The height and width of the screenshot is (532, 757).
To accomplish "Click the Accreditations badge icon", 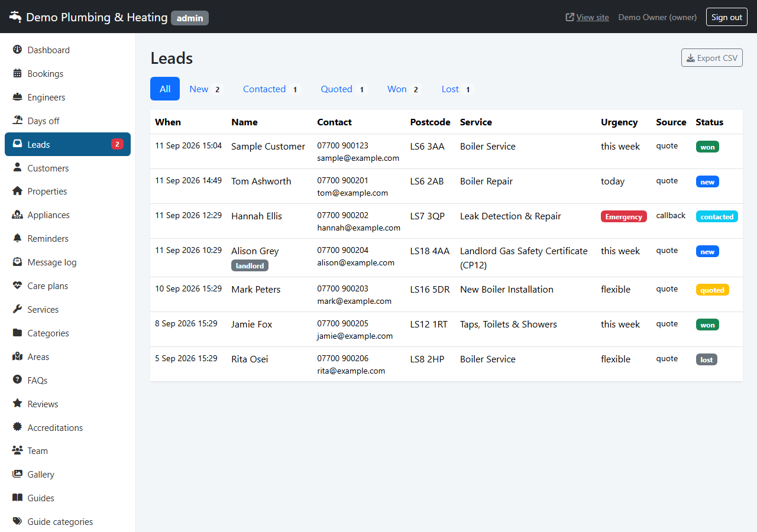I will tap(17, 427).
